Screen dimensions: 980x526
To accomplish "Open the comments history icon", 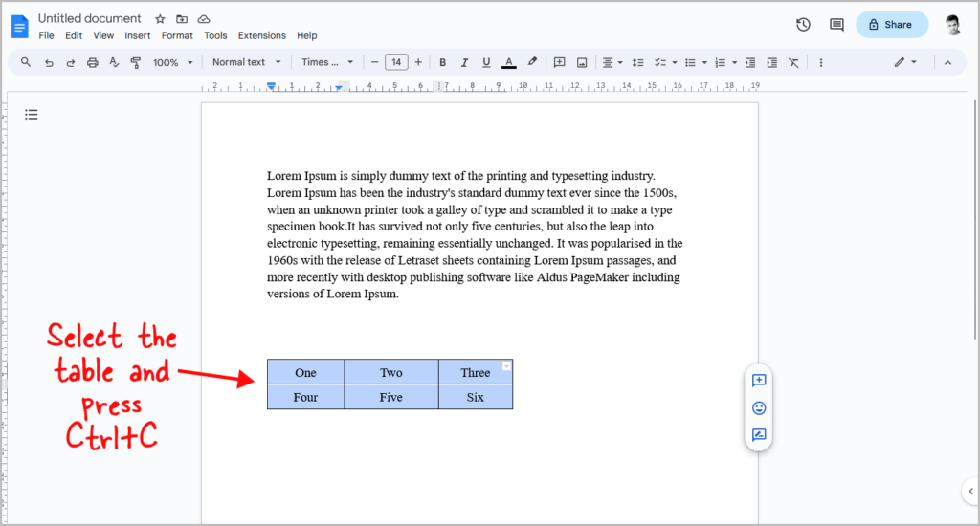I will click(x=836, y=25).
